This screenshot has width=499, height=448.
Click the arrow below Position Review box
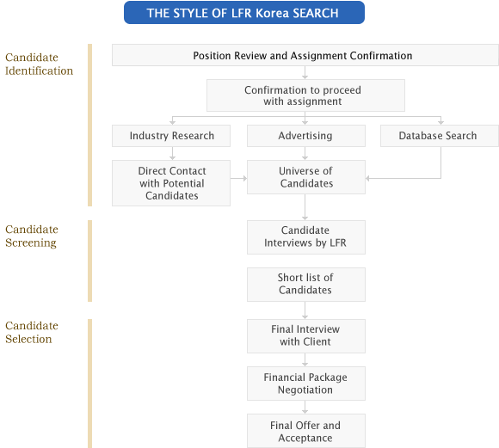click(x=305, y=72)
